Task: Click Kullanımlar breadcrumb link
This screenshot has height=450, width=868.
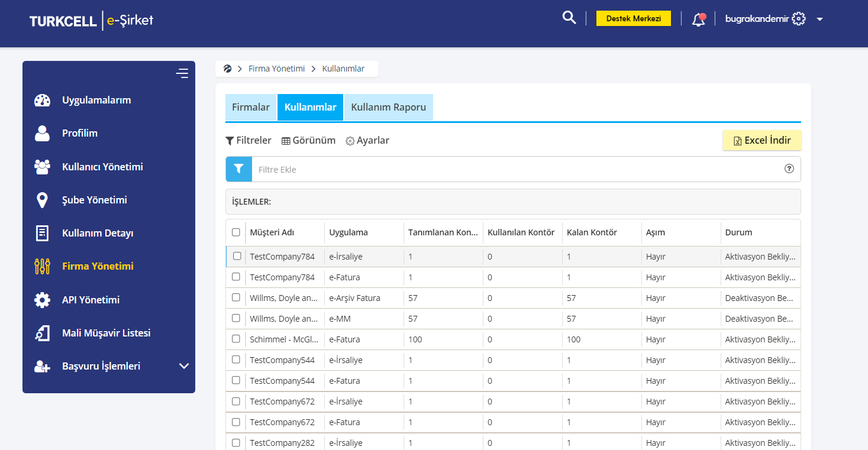Action: tap(343, 69)
